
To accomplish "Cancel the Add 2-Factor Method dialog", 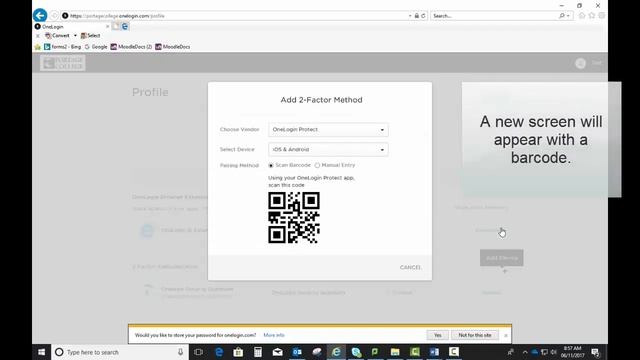I will click(x=410, y=267).
